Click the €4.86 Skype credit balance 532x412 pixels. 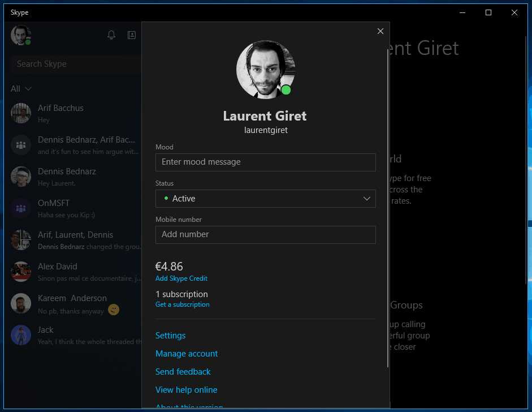click(169, 267)
